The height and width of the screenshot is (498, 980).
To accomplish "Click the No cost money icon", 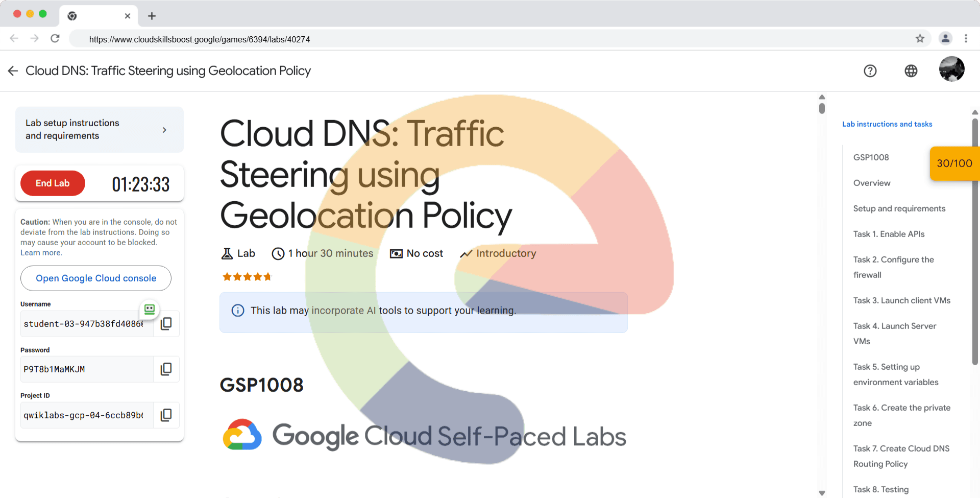I will coord(396,254).
